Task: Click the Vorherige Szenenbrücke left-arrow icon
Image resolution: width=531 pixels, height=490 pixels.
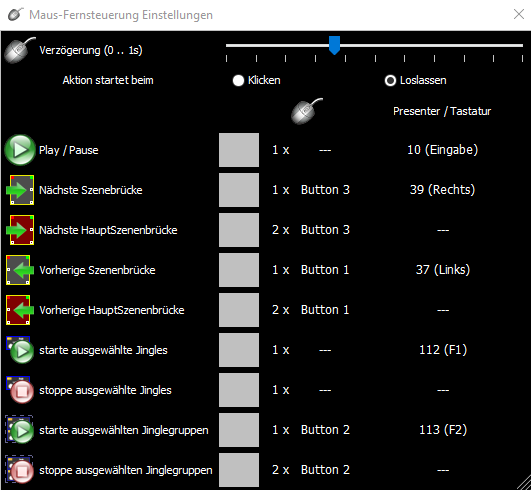Action: coord(20,270)
